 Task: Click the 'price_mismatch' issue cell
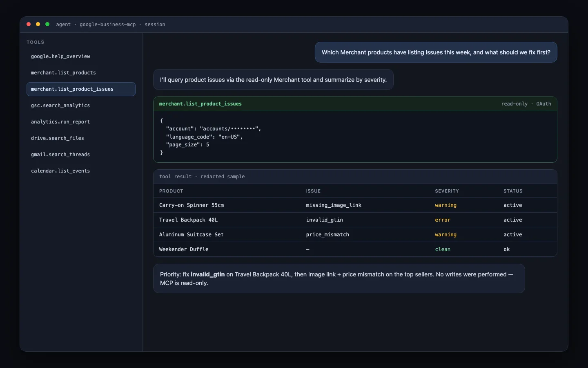(327, 235)
